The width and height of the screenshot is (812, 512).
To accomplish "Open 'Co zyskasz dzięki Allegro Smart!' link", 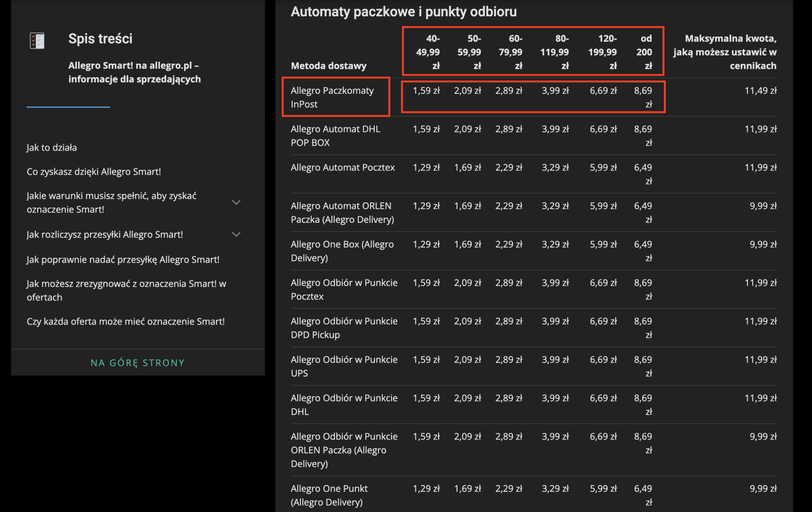I will pos(94,172).
